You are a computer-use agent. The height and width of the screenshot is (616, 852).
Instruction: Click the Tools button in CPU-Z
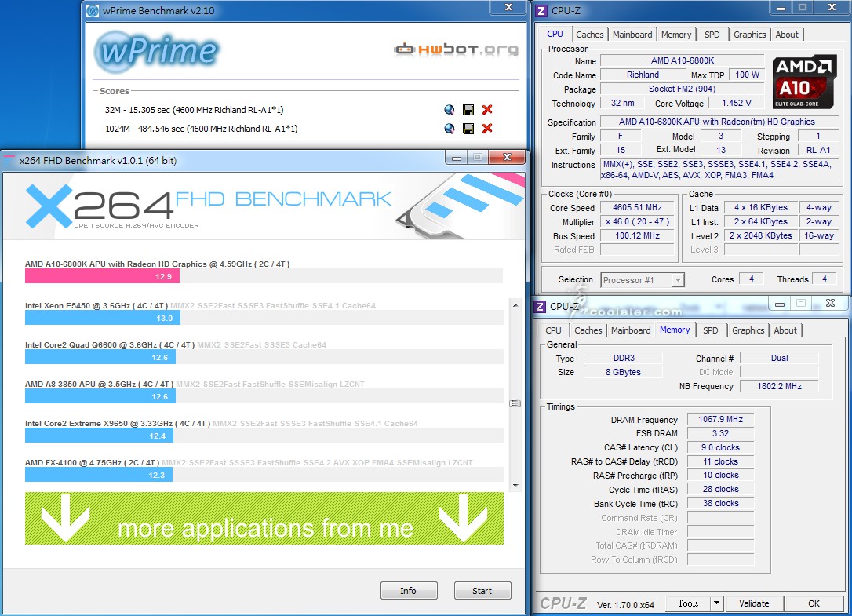(688, 603)
